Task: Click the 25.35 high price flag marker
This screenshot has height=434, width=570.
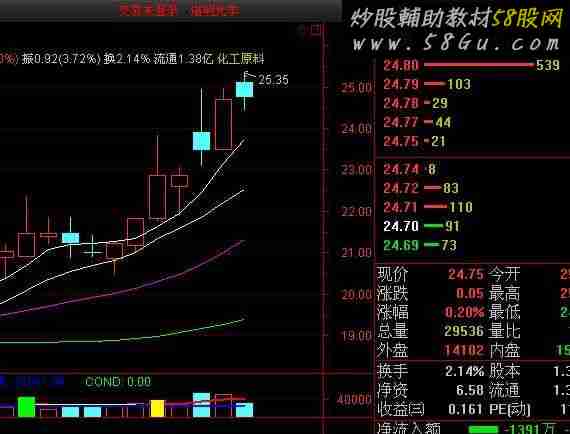Action: coord(267,79)
